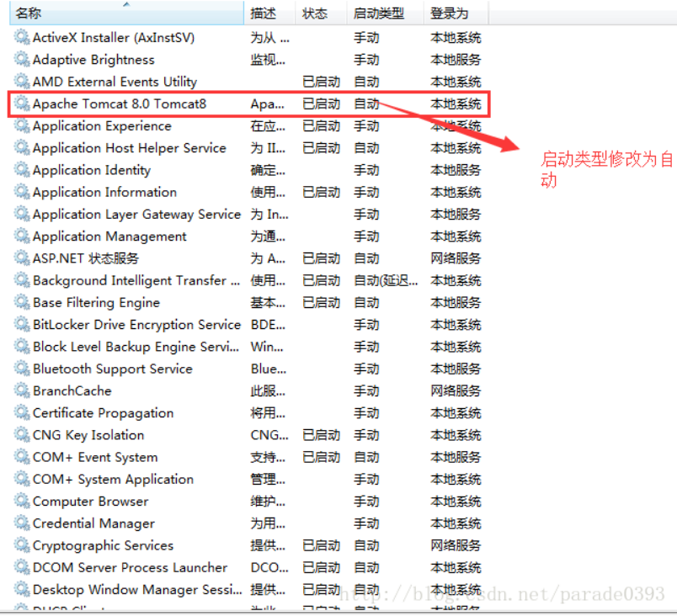
Task: Click the BitLocker Drive Encryption Service icon
Action: [x=21, y=324]
